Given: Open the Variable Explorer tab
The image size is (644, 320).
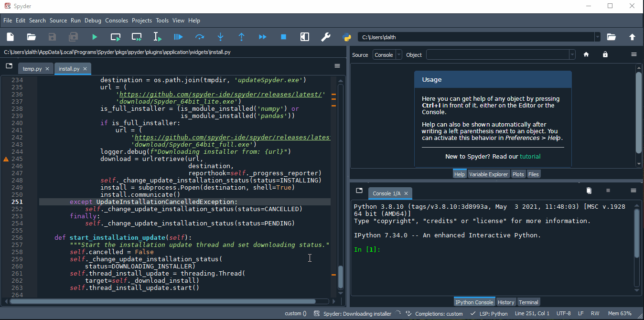Looking at the screenshot, I should (488, 174).
